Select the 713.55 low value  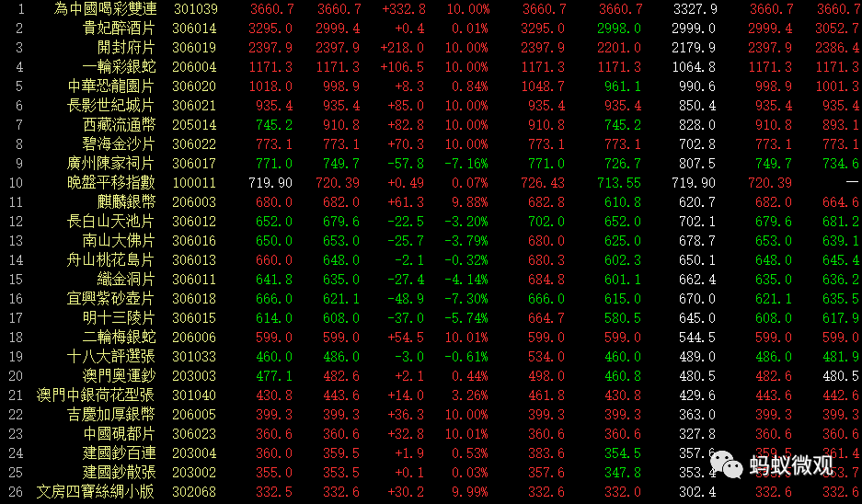[x=619, y=183]
